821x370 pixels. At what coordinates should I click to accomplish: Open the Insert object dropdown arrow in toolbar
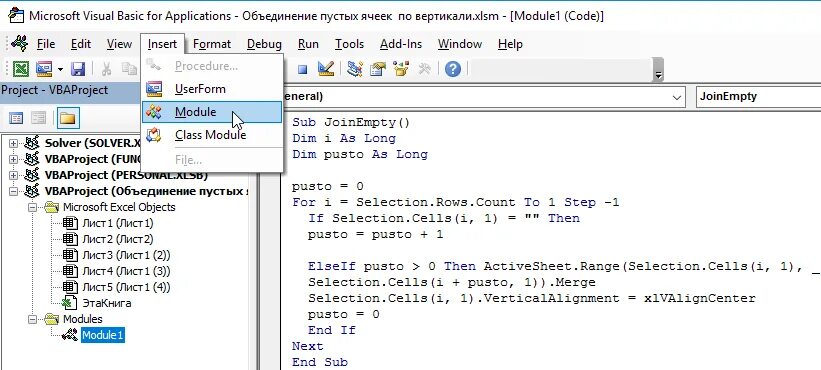click(x=60, y=69)
